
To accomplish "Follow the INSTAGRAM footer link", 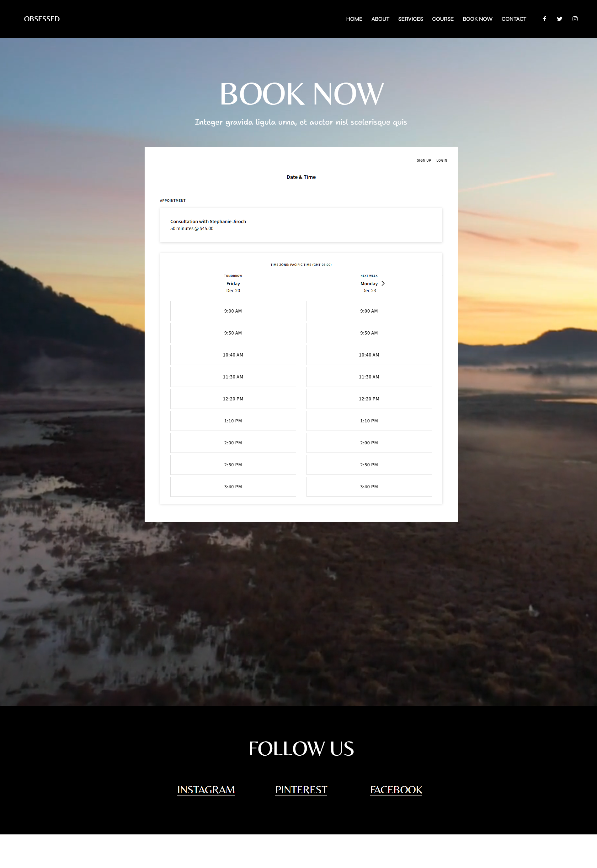I will [206, 790].
